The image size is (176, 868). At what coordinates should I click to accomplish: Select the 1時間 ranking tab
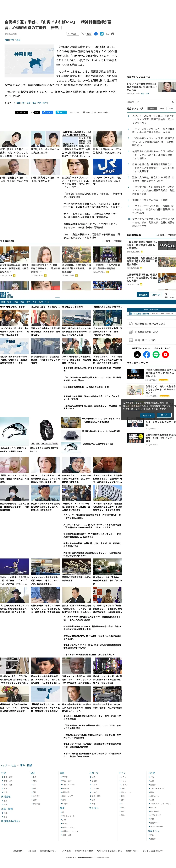coord(152,109)
